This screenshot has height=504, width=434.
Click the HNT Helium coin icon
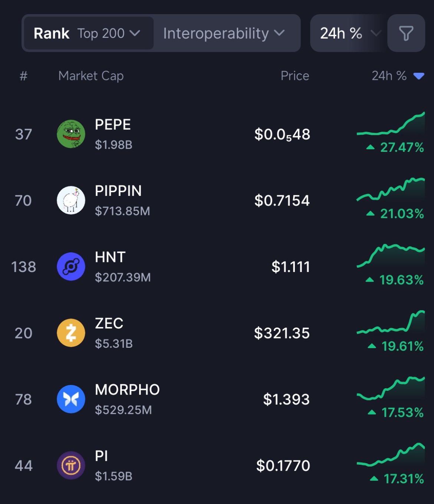click(71, 266)
